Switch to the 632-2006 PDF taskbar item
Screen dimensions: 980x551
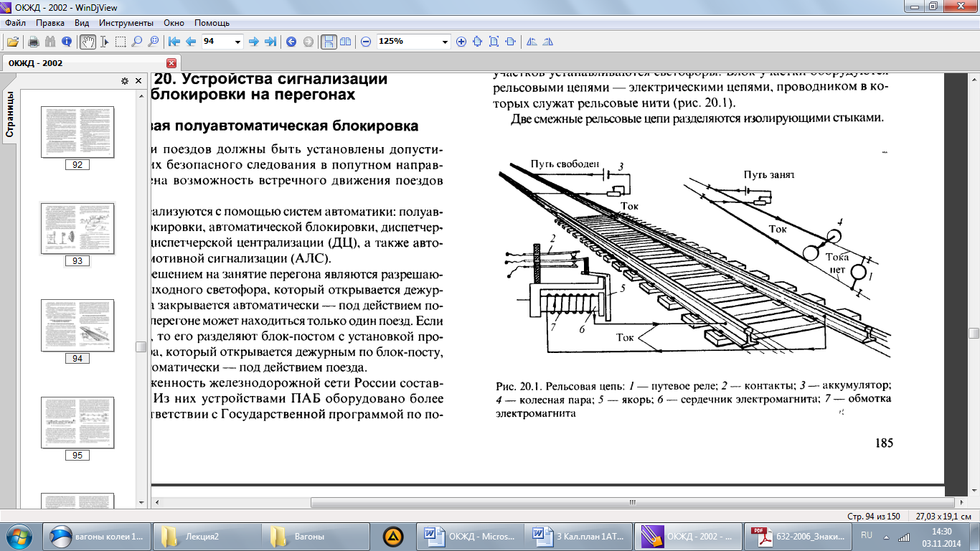pos(798,536)
